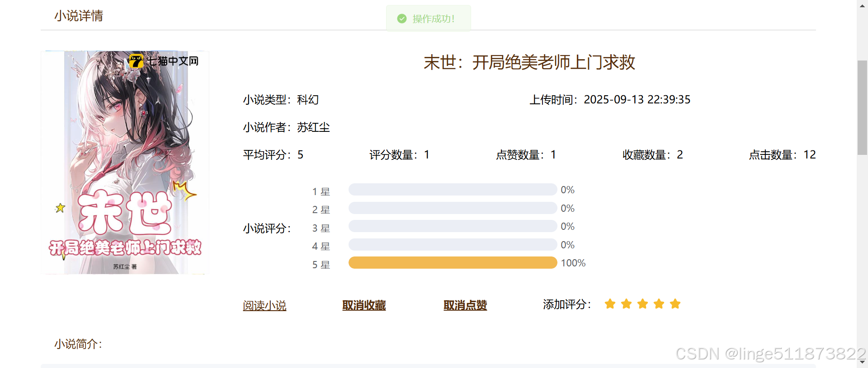Click 取消收藏 to remove from favorites
The image size is (868, 368).
pyautogui.click(x=364, y=306)
